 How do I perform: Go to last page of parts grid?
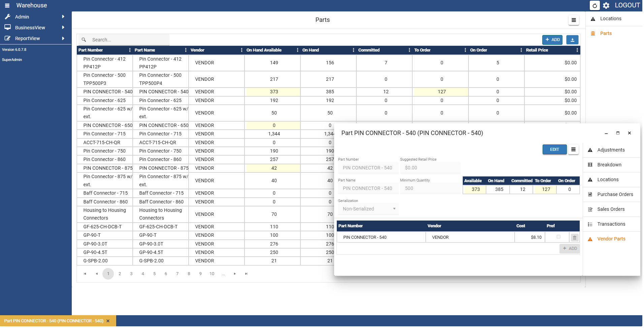(247, 274)
